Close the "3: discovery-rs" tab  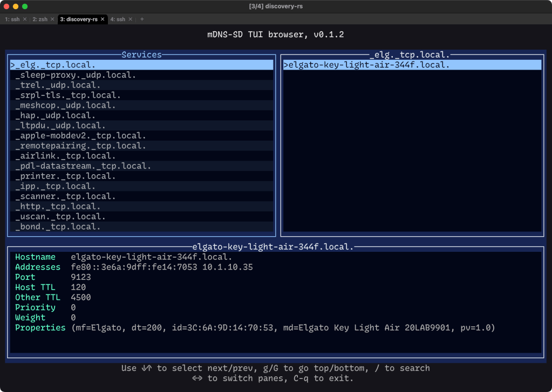click(103, 19)
